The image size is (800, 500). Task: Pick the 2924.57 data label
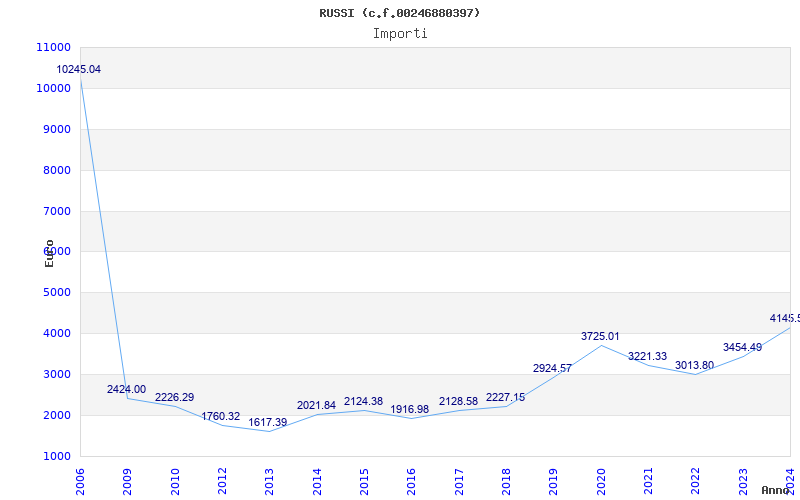[x=553, y=368]
